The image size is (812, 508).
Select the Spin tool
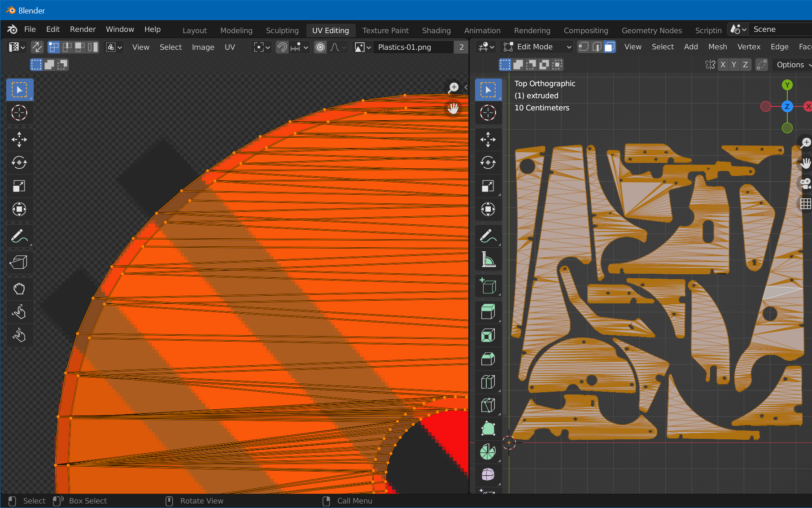click(x=488, y=452)
